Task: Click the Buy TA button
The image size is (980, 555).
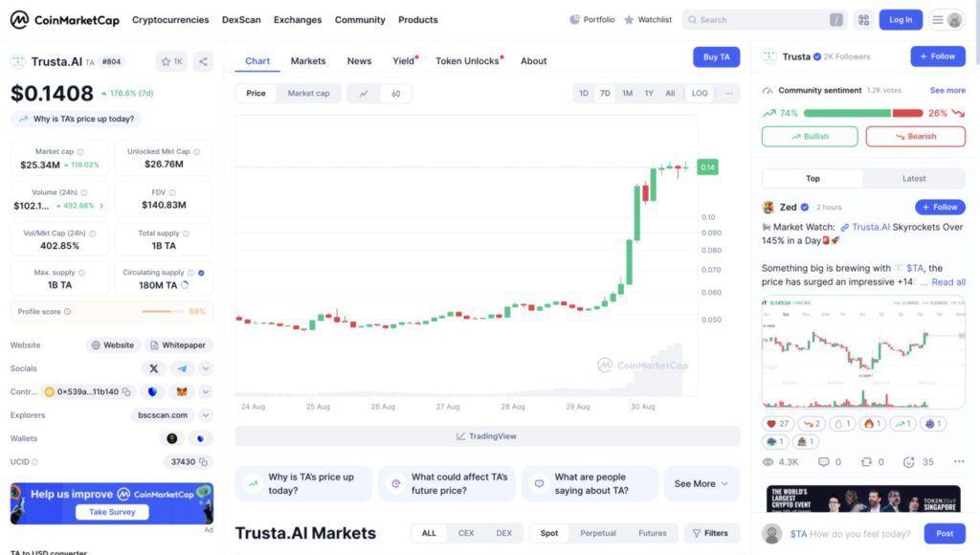Action: pos(716,56)
